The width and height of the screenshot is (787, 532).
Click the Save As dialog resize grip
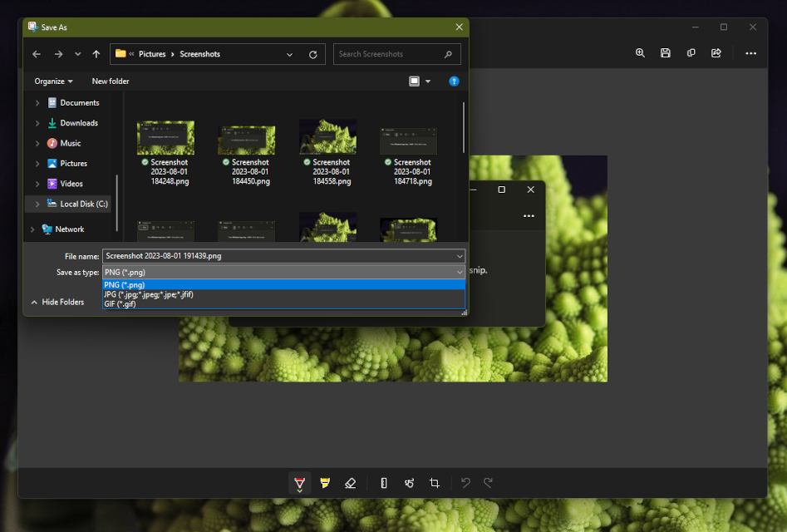point(465,313)
